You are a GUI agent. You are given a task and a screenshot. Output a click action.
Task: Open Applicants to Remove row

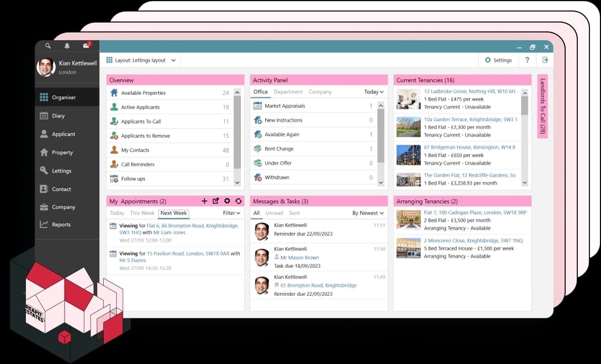170,136
